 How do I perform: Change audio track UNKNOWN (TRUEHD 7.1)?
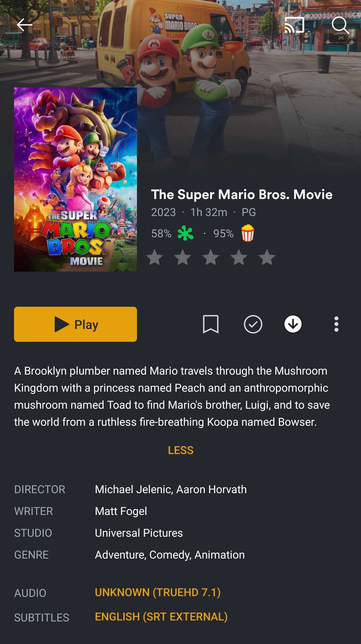pyautogui.click(x=158, y=593)
